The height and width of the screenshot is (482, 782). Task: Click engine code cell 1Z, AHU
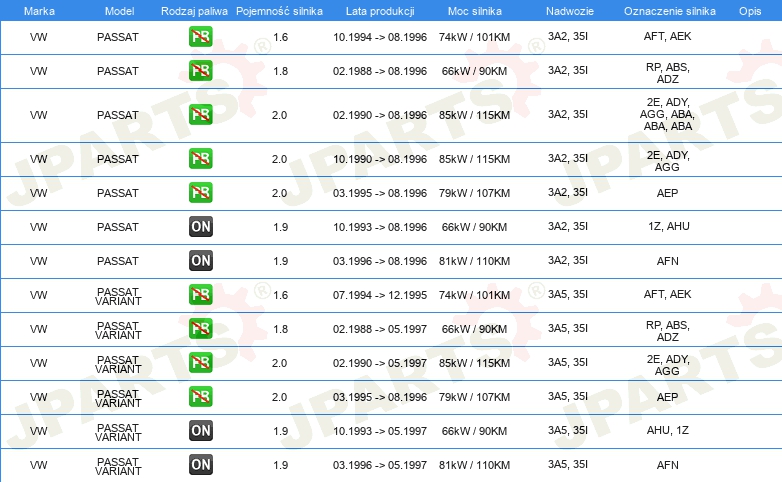[668, 226]
